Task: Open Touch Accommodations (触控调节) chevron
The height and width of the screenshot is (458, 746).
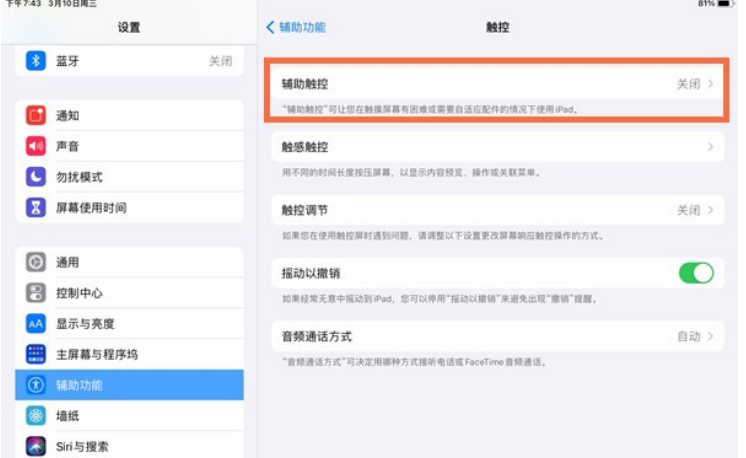Action: click(x=711, y=211)
